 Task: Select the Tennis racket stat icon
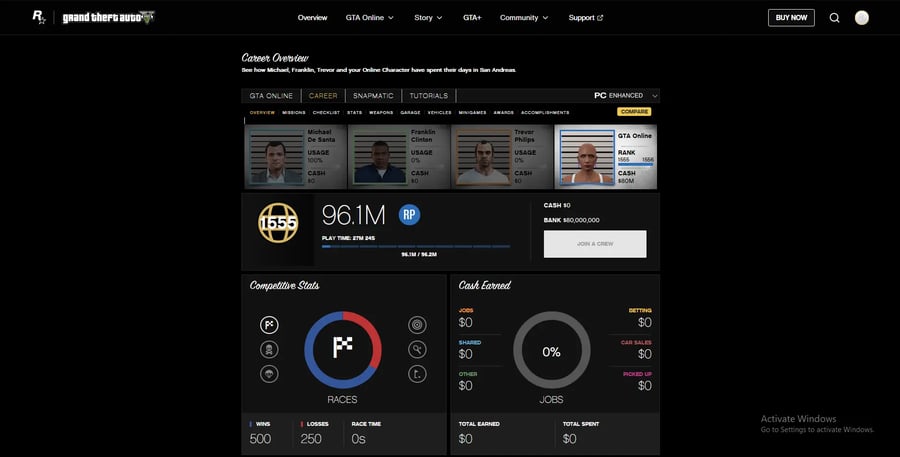pyautogui.click(x=417, y=349)
